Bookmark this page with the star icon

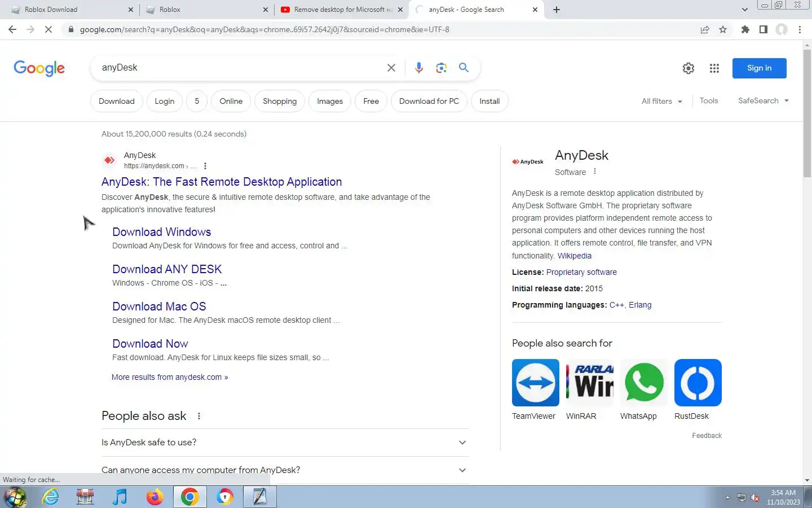[723, 29]
